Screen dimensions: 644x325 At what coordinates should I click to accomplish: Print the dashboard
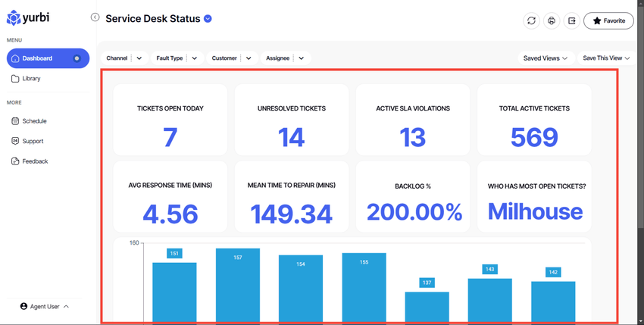552,20
